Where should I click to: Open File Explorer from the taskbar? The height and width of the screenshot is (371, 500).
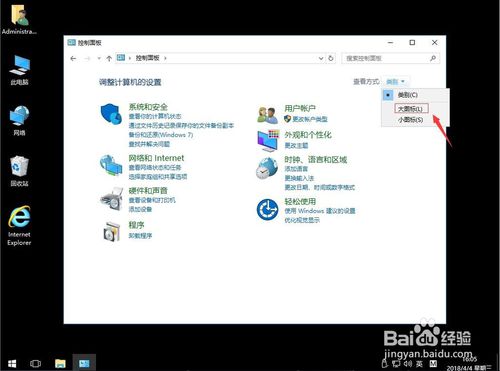click(60, 363)
